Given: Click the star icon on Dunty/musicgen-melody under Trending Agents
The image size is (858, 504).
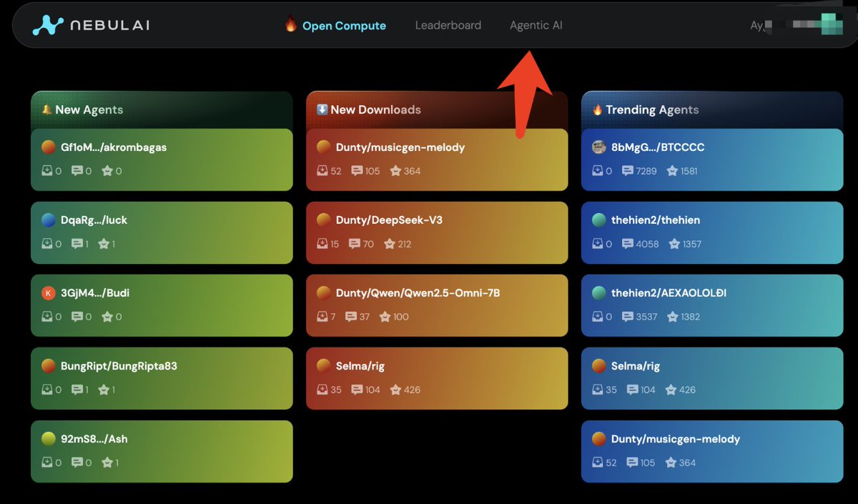Looking at the screenshot, I should click(671, 463).
